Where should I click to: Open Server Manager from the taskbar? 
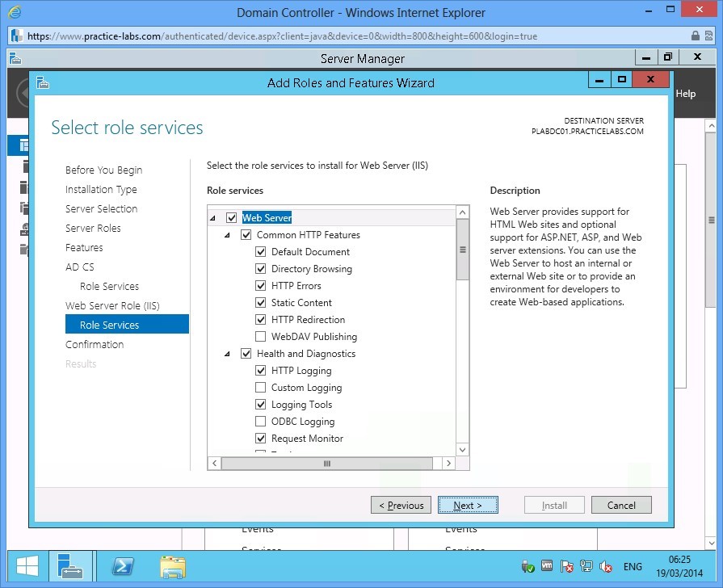tap(71, 566)
